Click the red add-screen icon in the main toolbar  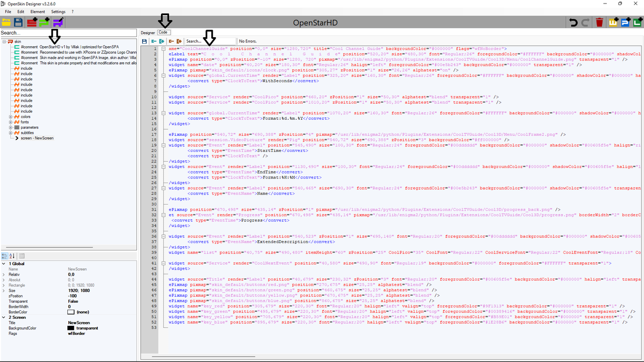point(32,22)
